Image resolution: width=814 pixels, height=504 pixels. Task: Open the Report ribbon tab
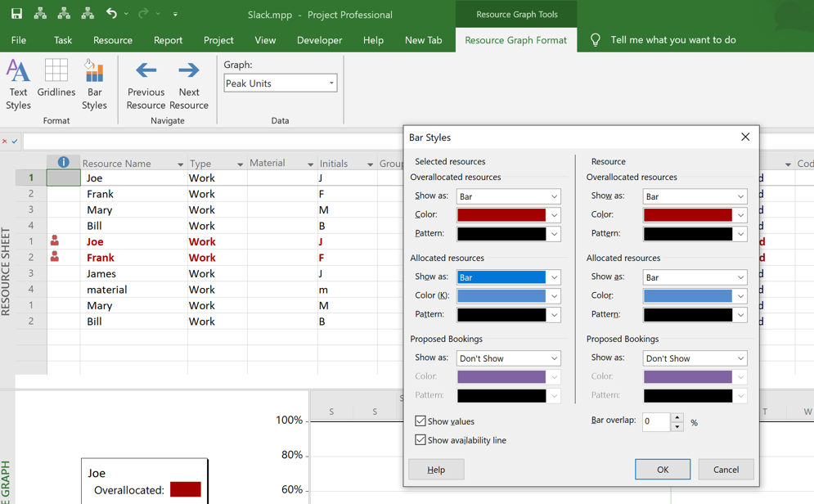click(x=168, y=40)
